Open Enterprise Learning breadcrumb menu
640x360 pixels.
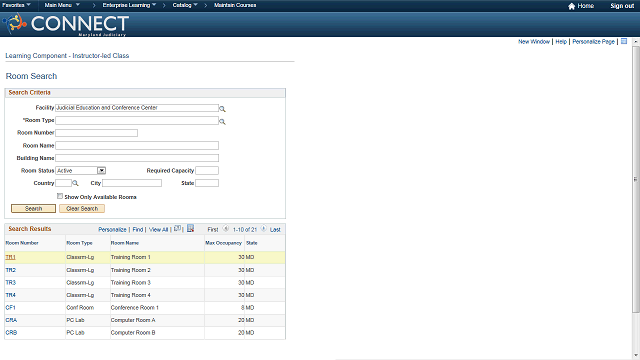click(x=129, y=5)
